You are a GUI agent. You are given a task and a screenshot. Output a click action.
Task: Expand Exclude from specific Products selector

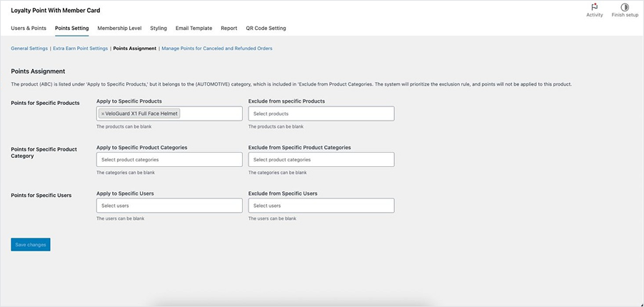[x=321, y=114]
